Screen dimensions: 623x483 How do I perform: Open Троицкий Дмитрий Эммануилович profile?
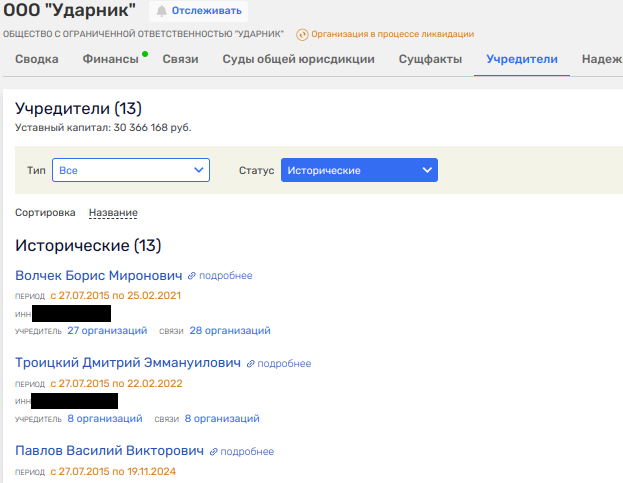[128, 363]
